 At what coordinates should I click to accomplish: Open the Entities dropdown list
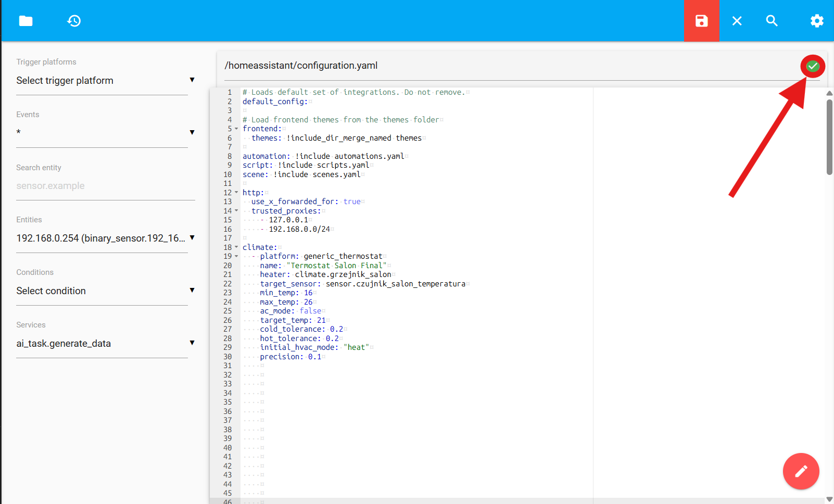pyautogui.click(x=105, y=238)
